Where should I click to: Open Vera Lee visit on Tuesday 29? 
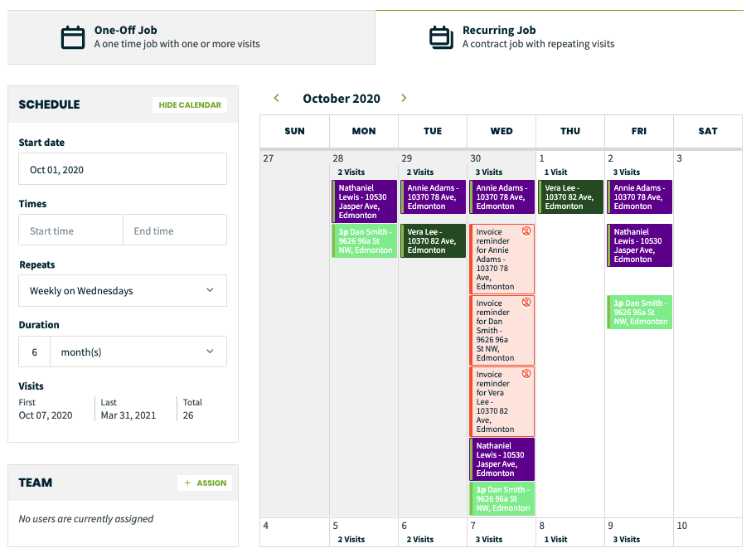(x=433, y=241)
